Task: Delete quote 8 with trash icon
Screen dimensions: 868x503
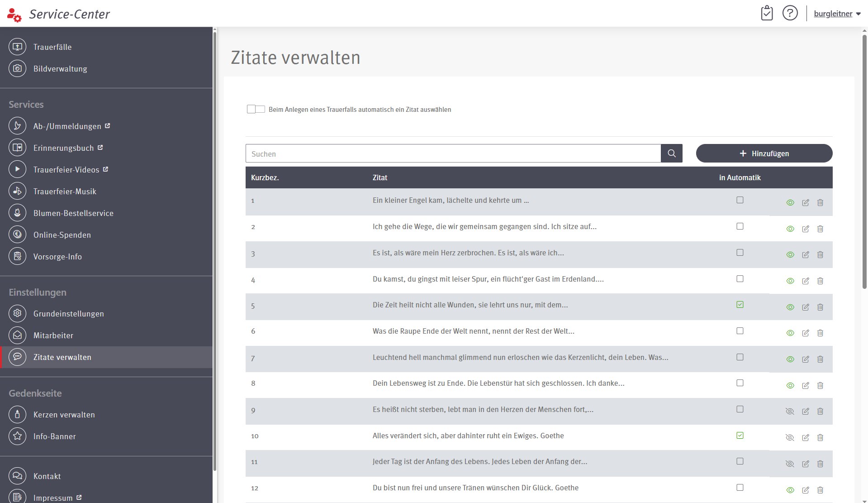Action: (x=820, y=385)
